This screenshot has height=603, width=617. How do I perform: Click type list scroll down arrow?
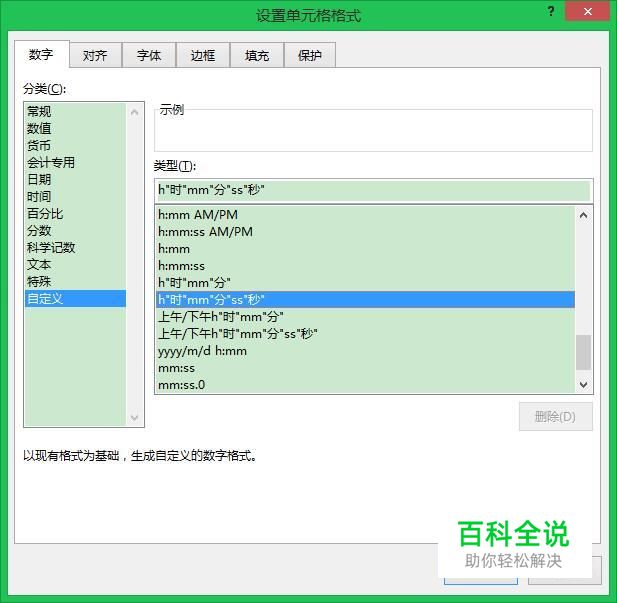584,384
